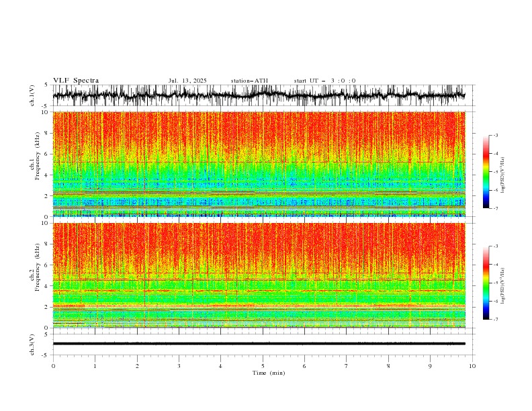Click the ch.1 color scale bar
532x411 pixels.
(486, 172)
